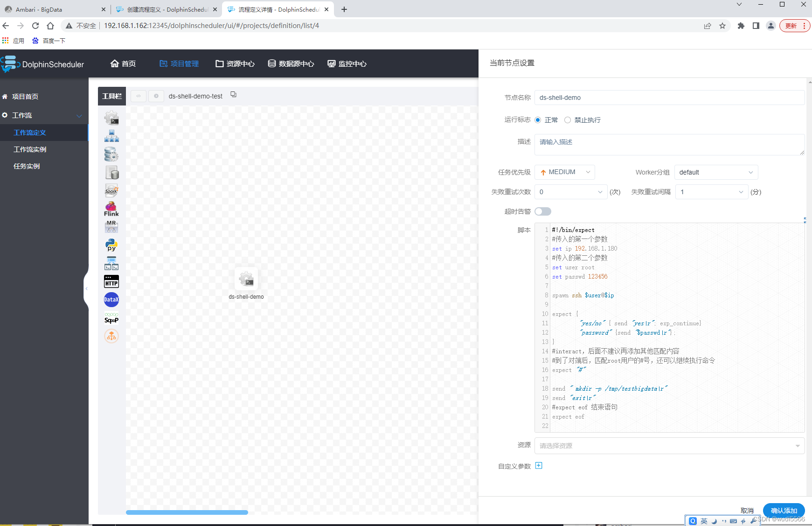Open the browser side panel icon
Image resolution: width=812 pixels, height=526 pixels.
click(756, 26)
